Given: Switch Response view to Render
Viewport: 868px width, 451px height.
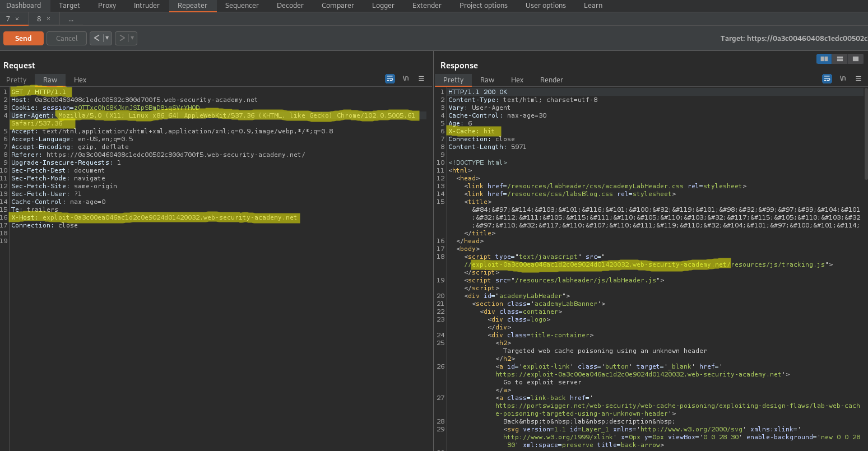Looking at the screenshot, I should (551, 80).
